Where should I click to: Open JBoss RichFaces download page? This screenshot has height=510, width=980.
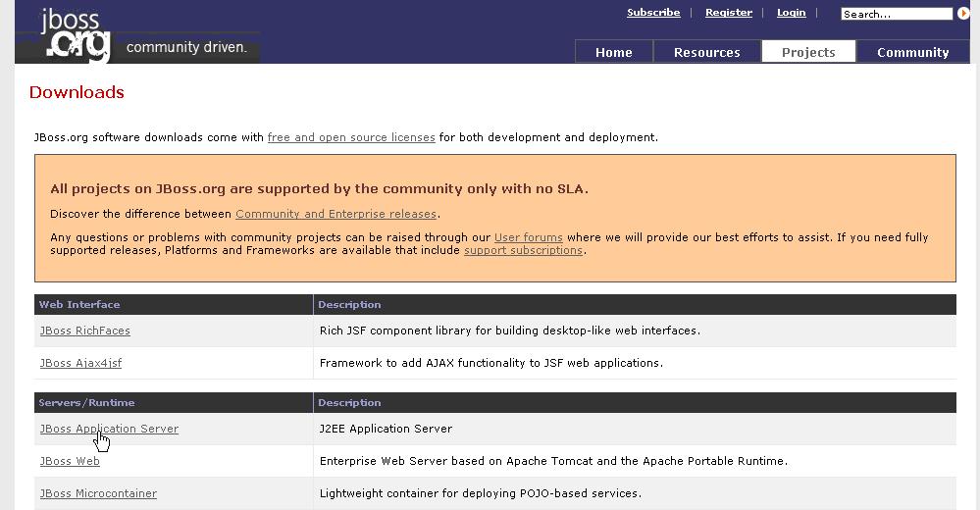pyautogui.click(x=85, y=331)
